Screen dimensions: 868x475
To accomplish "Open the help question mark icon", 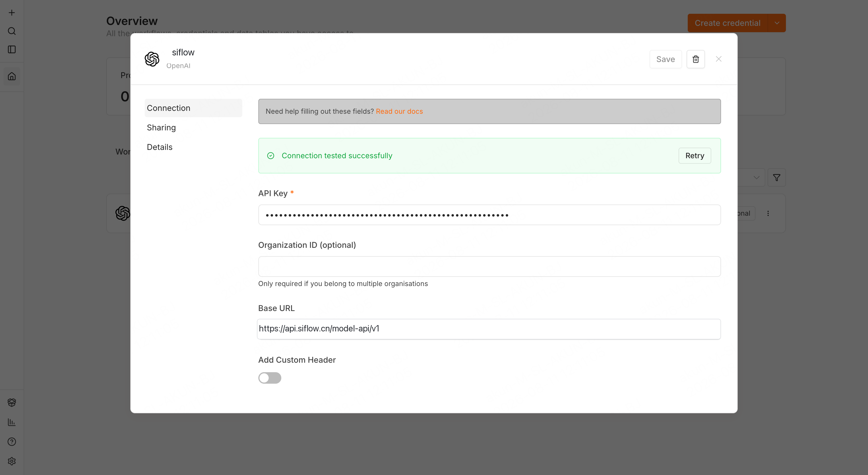I will (x=12, y=442).
